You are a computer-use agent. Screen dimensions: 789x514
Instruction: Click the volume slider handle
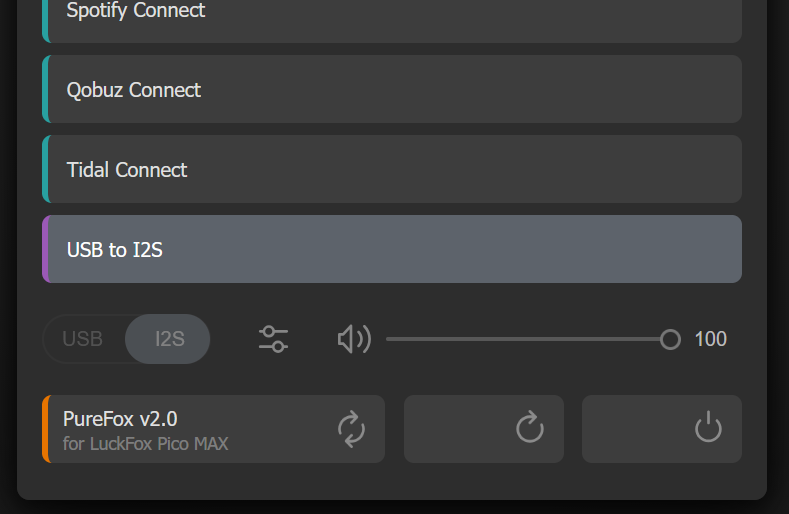(670, 340)
